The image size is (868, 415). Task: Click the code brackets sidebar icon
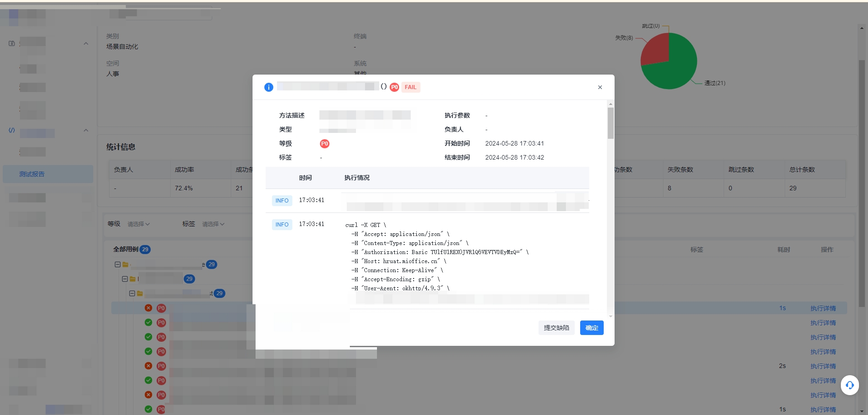coord(12,130)
